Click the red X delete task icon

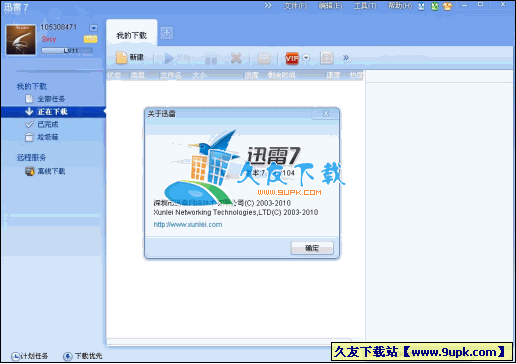236,58
